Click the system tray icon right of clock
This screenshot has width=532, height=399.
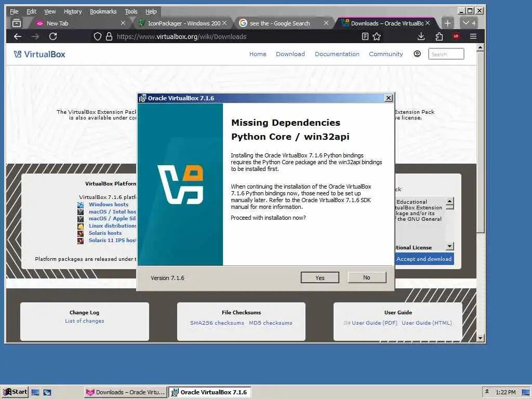tap(526, 392)
